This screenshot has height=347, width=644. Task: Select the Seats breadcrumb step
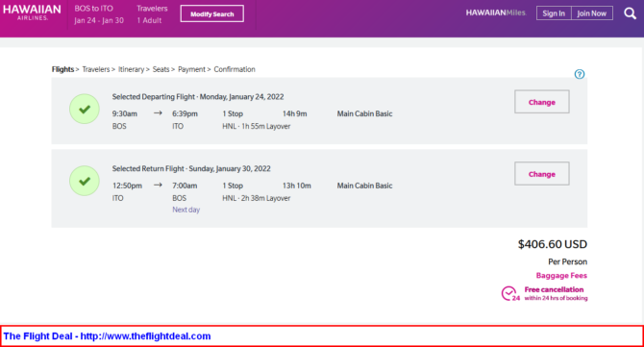click(x=161, y=69)
